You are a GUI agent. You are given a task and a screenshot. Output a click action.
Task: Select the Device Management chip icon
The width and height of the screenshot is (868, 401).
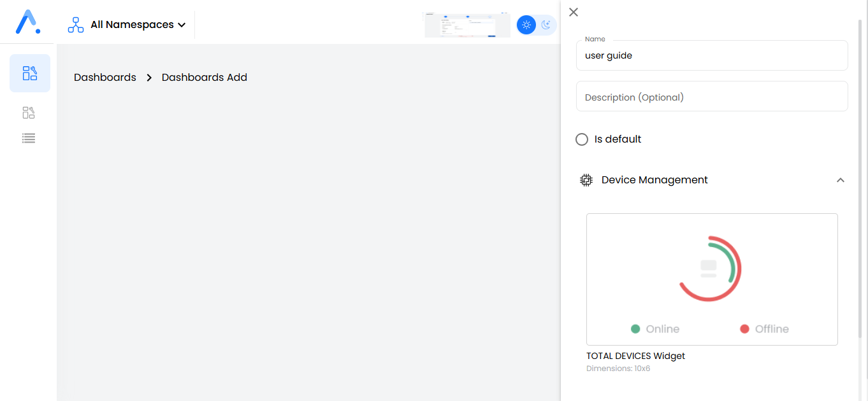coord(586,179)
